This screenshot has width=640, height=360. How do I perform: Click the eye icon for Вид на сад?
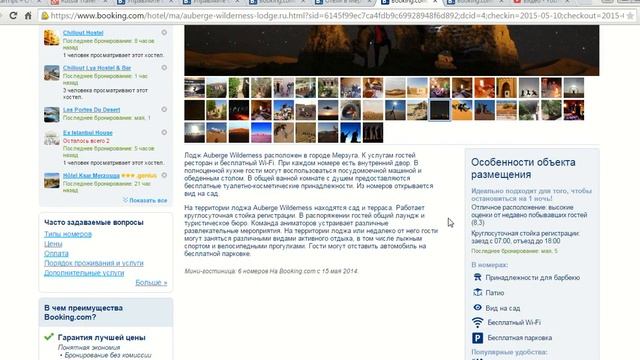tap(477, 307)
